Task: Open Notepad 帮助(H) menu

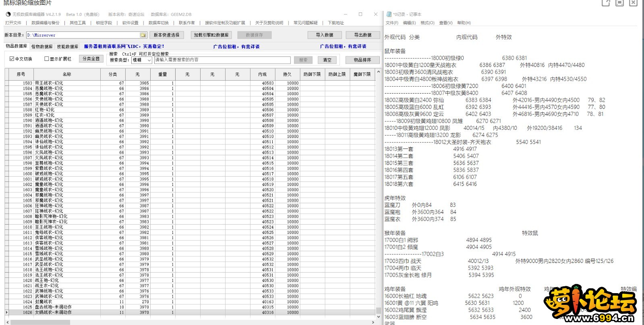Action: [x=464, y=23]
